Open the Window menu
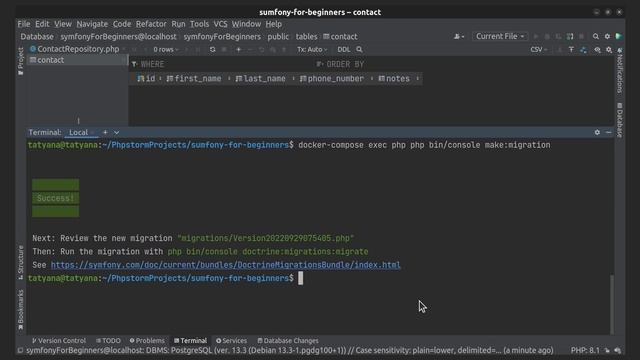Image resolution: width=640 pixels, height=360 pixels. tap(247, 24)
